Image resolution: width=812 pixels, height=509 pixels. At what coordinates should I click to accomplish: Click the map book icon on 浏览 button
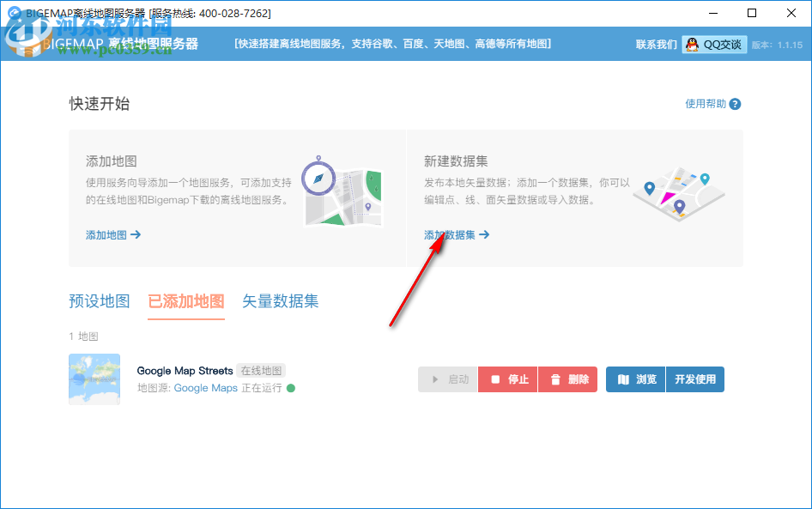623,379
